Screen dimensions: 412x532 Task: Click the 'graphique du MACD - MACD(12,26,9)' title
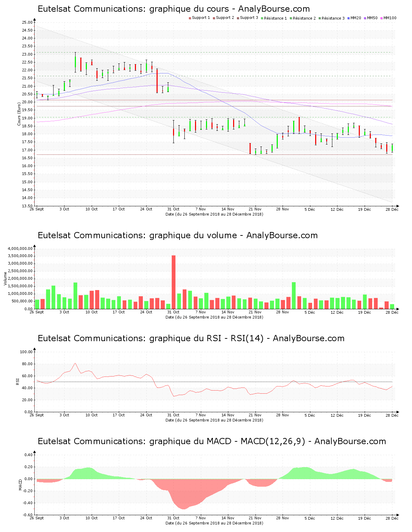coord(212,441)
